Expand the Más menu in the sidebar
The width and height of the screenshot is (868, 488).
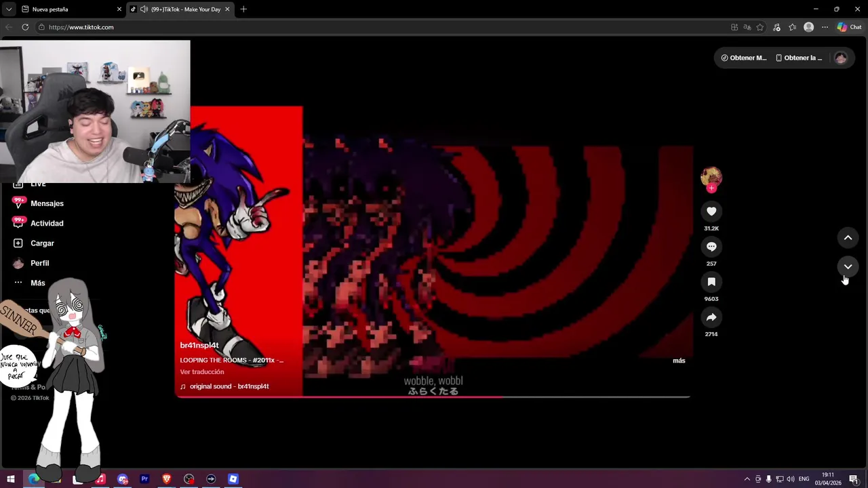29,283
